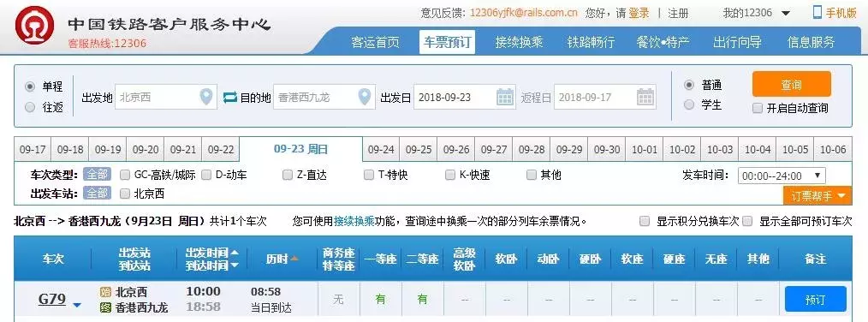Open the departure date calendar icon
This screenshot has width=868, height=322.
pyautogui.click(x=505, y=97)
